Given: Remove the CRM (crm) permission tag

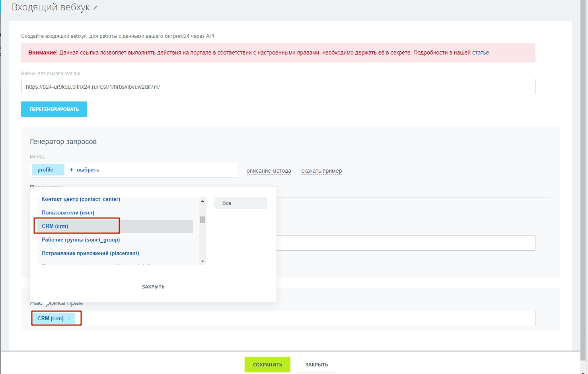Looking at the screenshot, I should pyautogui.click(x=70, y=318).
